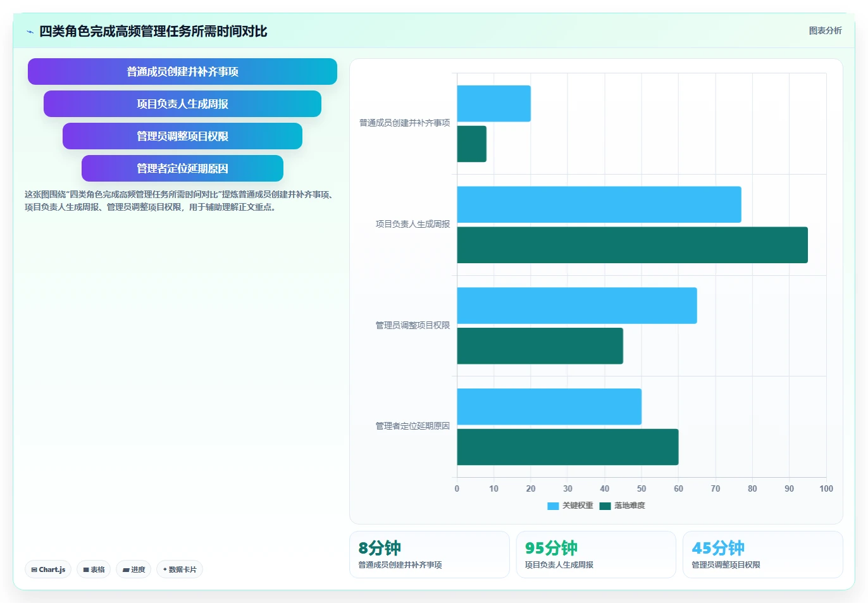This screenshot has width=868, height=603.
Task: Click the x-axis tick value 50
Action: pos(642,488)
